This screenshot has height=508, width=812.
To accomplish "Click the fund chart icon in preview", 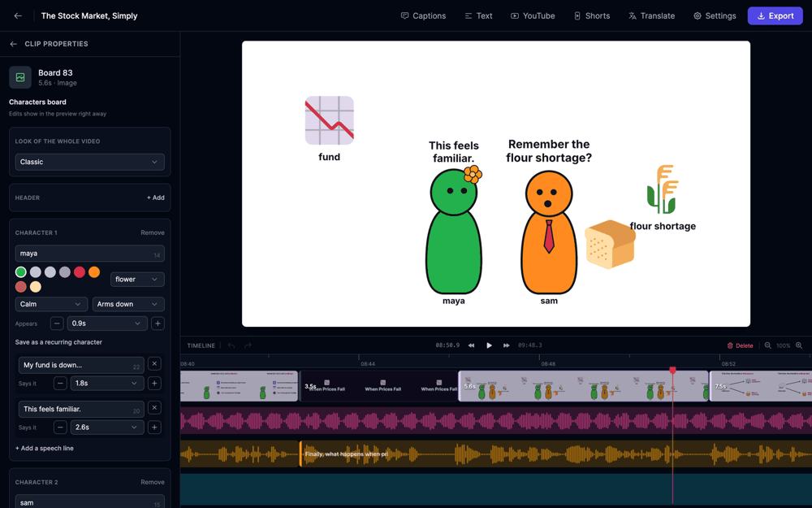I will tap(330, 120).
